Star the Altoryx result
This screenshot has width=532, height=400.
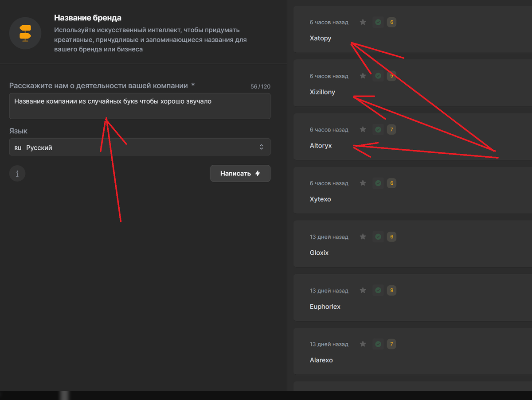[363, 129]
